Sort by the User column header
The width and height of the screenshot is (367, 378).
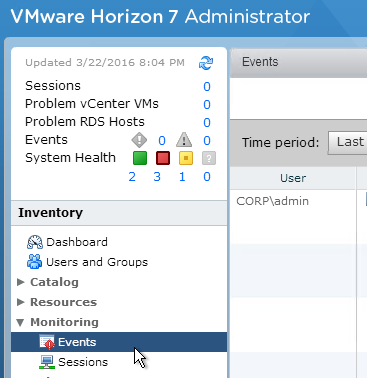pyautogui.click(x=293, y=178)
